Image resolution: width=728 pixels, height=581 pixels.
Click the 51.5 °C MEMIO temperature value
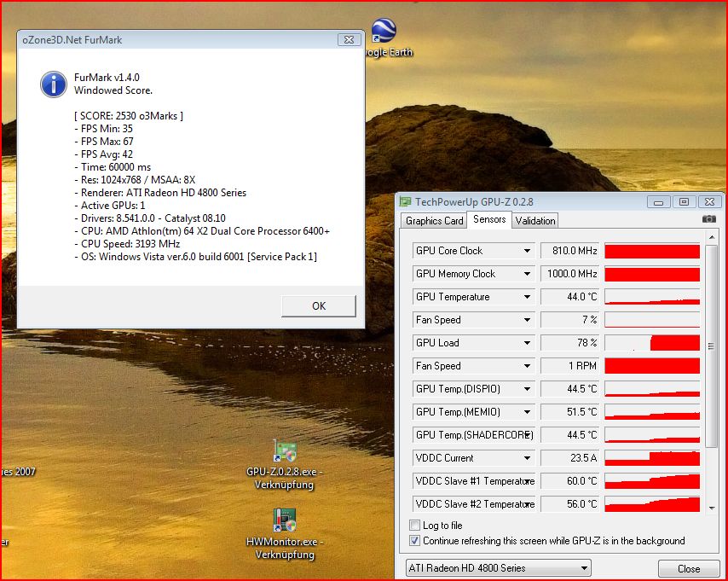coord(570,412)
